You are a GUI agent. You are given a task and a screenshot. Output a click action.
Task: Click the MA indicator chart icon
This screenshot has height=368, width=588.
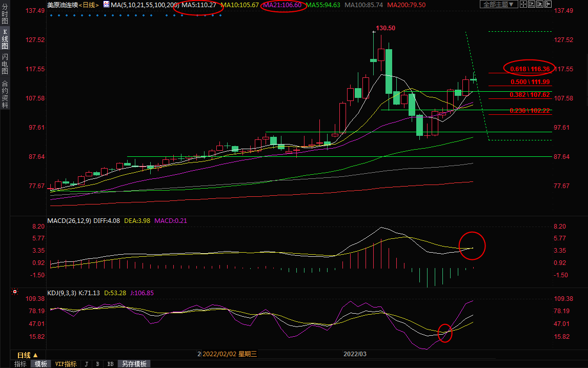click(106, 5)
